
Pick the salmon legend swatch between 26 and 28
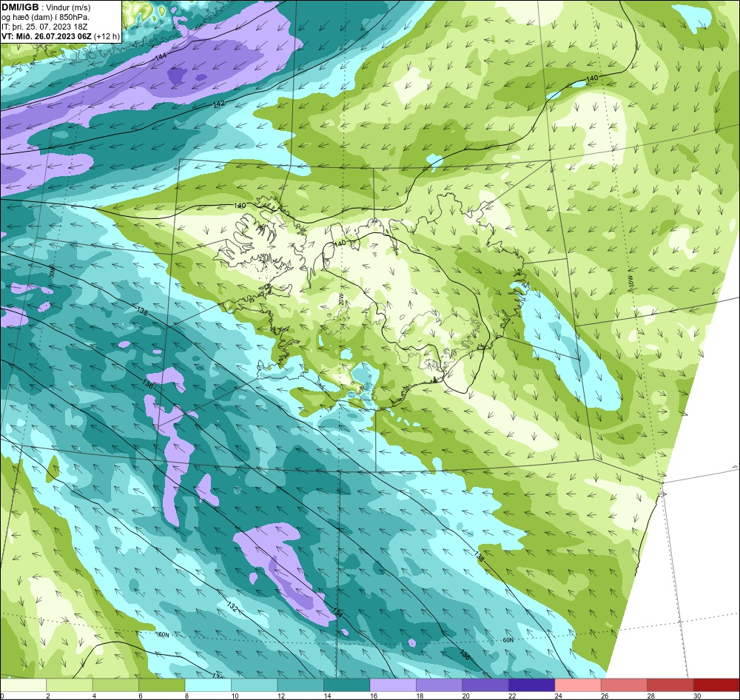click(x=625, y=684)
